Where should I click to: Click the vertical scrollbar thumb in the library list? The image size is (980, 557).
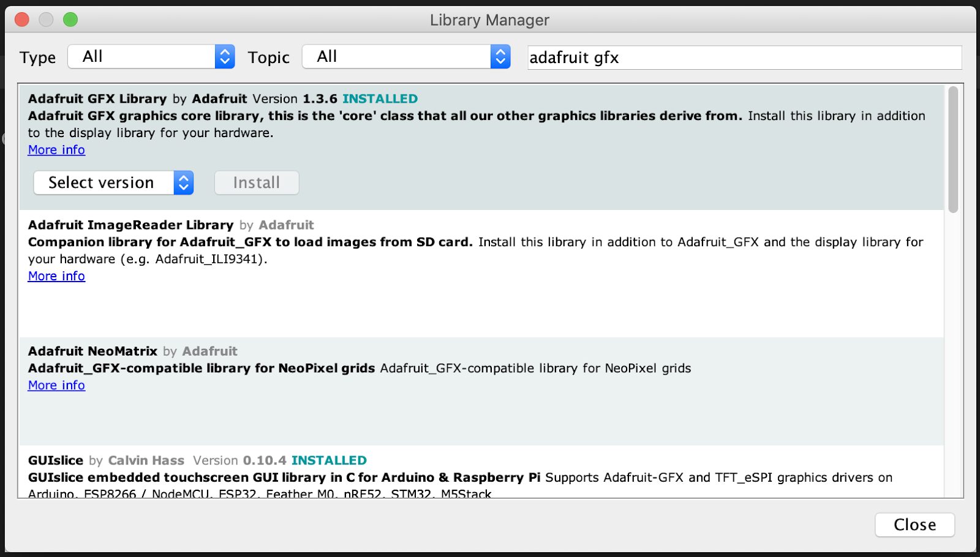click(x=952, y=150)
